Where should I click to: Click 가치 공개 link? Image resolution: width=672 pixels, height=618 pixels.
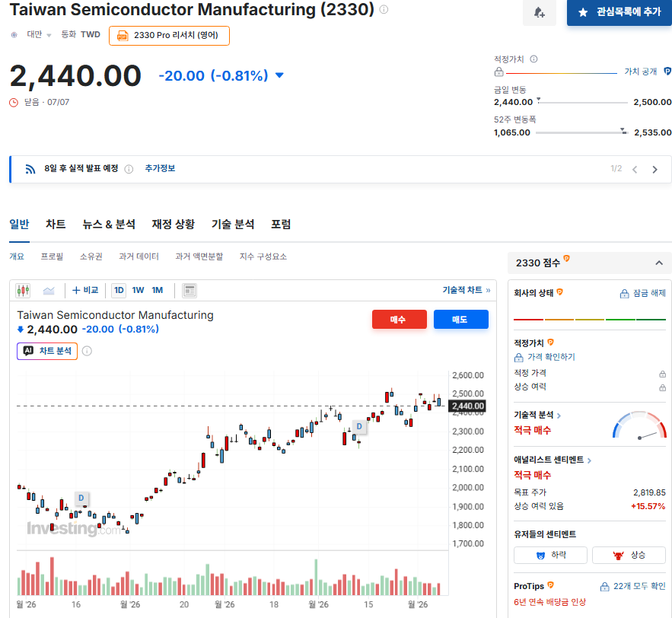coord(640,72)
